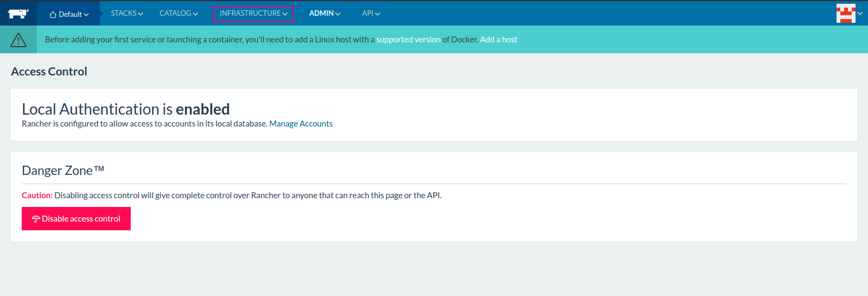Open the Manage Accounts link
Image resolution: width=868 pixels, height=296 pixels.
301,124
